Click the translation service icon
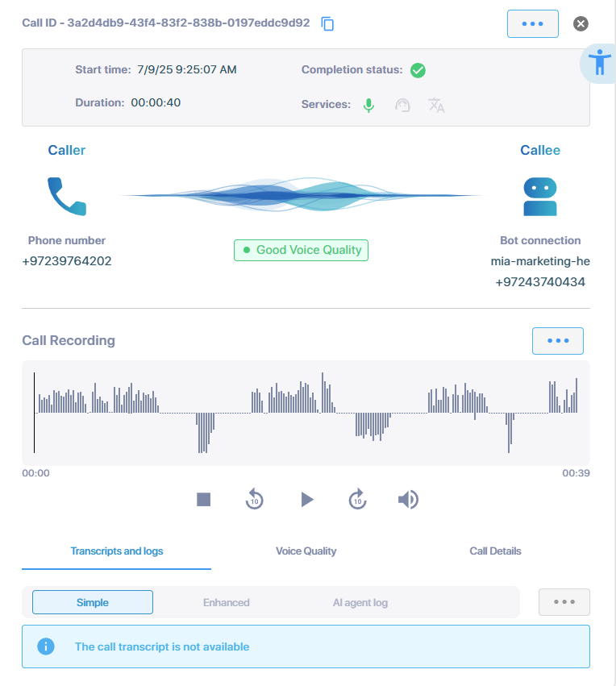616x686 pixels. [x=436, y=105]
